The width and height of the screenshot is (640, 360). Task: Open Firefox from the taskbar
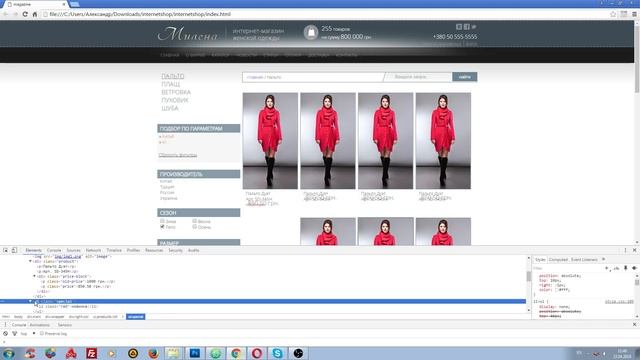(153, 353)
